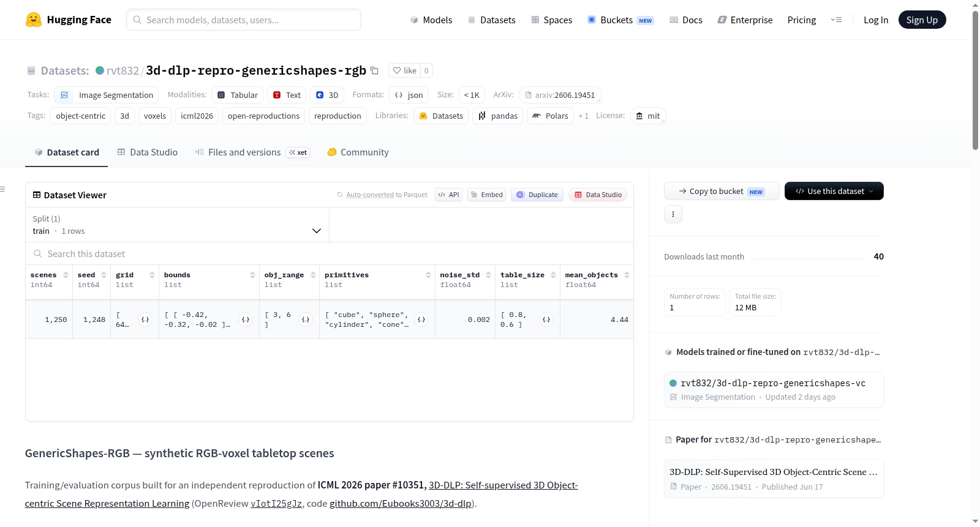This screenshot has width=980, height=527.
Task: Sort by the scenes column arrows
Action: pyautogui.click(x=66, y=275)
